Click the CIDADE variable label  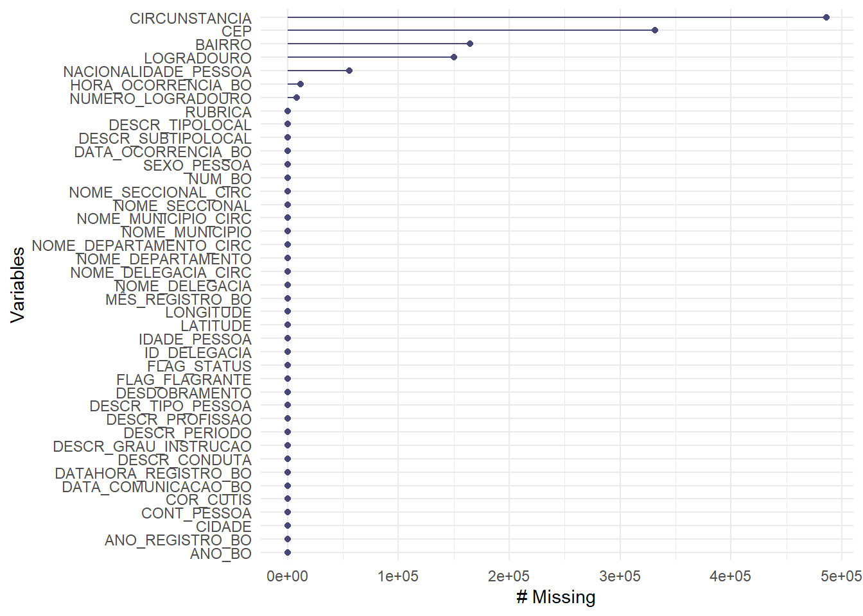point(223,527)
